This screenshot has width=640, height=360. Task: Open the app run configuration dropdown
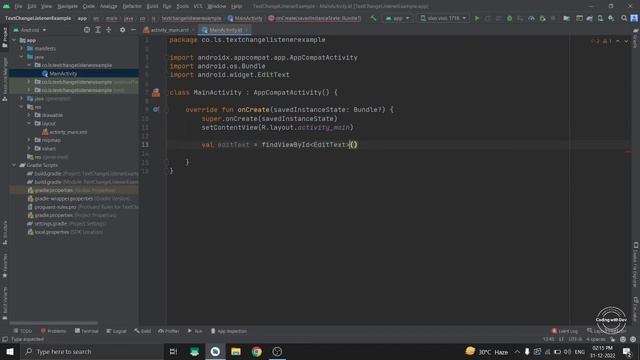(397, 18)
